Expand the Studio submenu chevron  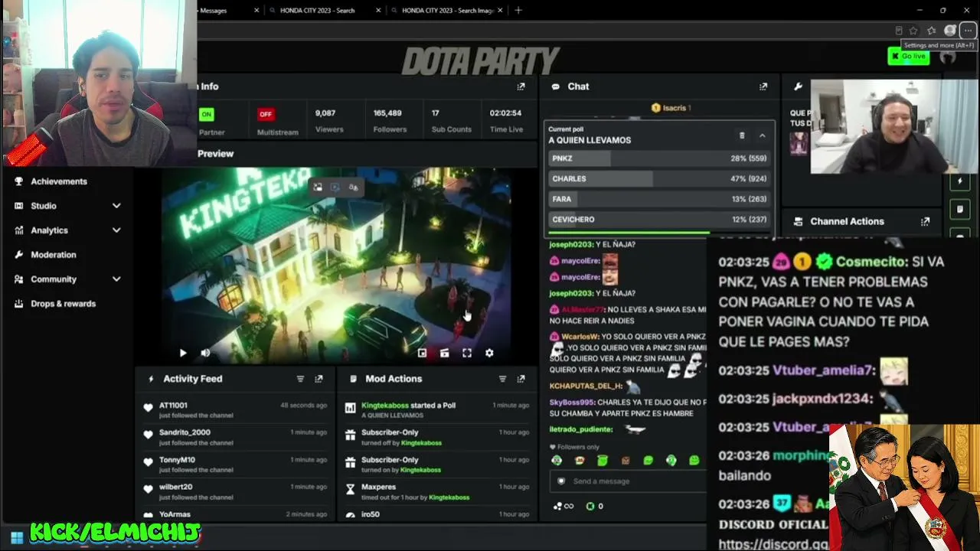coord(116,206)
